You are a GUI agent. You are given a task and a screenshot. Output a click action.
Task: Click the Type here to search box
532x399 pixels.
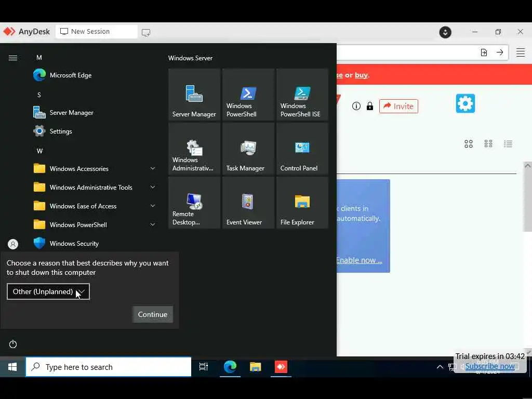pyautogui.click(x=109, y=367)
